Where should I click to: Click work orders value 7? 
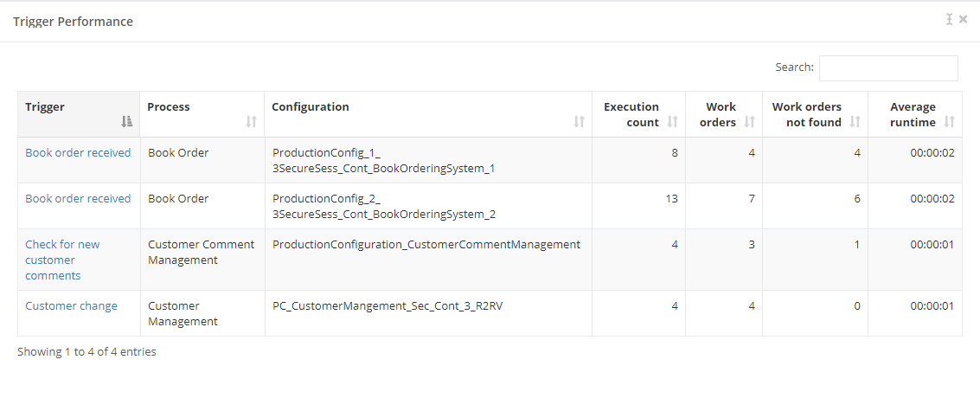752,198
